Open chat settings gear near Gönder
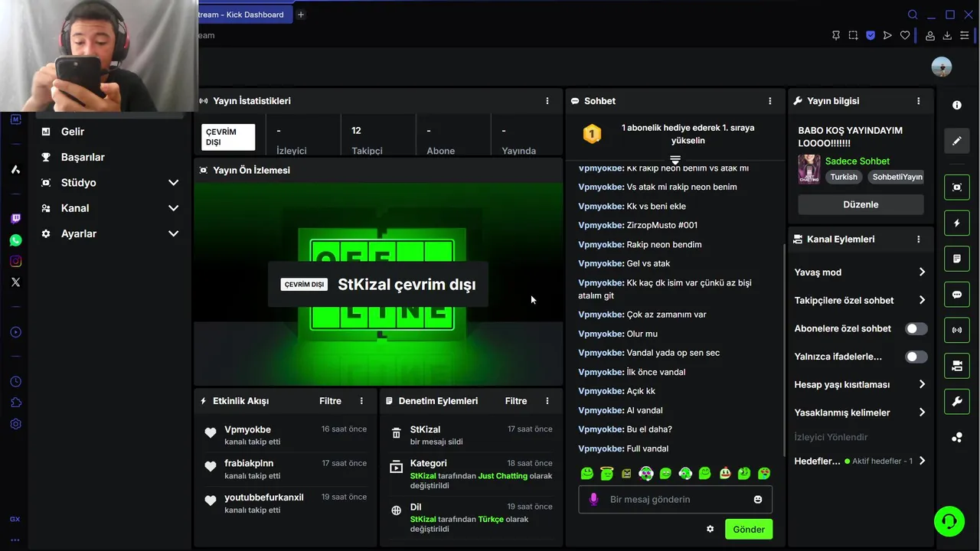The image size is (980, 551). (x=710, y=529)
